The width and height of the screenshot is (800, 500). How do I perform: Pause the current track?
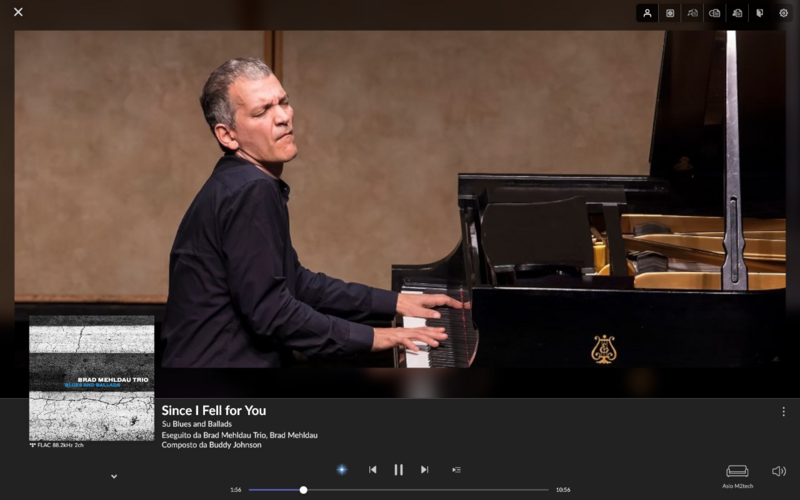(398, 469)
